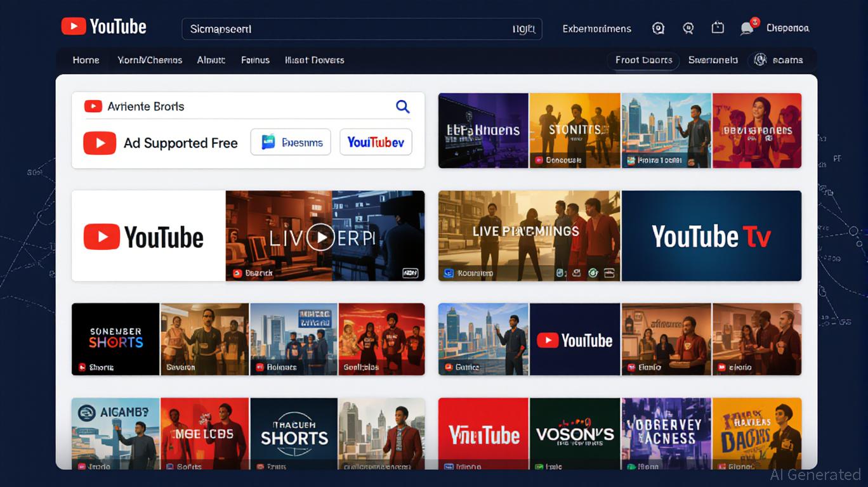
Task: Open the purple EEPa Hnaens thumbnail
Action: [483, 131]
